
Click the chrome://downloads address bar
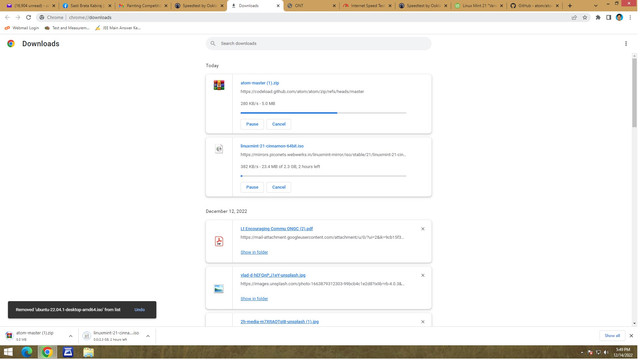302,18
